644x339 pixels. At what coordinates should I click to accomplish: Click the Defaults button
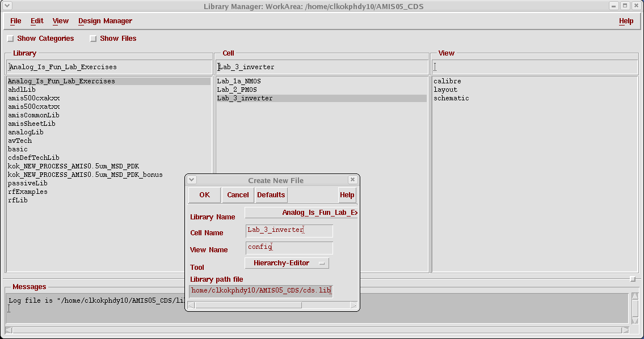click(271, 195)
